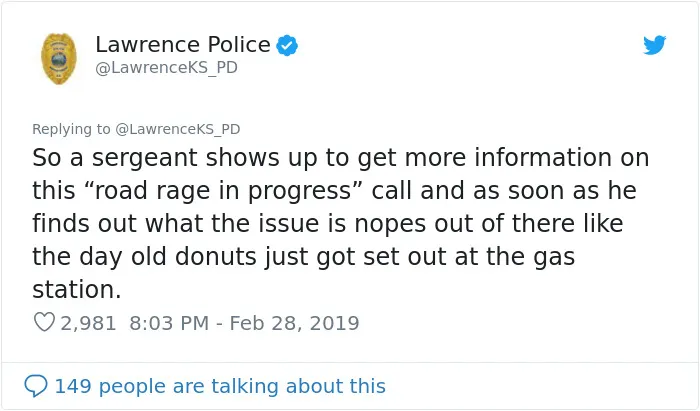Open "149 people are talking about this"
Screen dimensions: 700x411
pos(220,386)
